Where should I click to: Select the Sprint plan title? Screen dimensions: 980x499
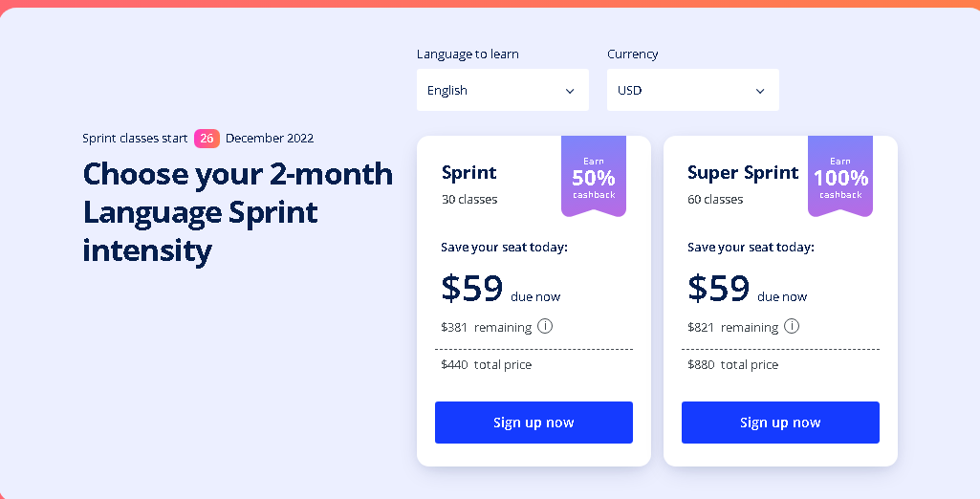point(468,173)
